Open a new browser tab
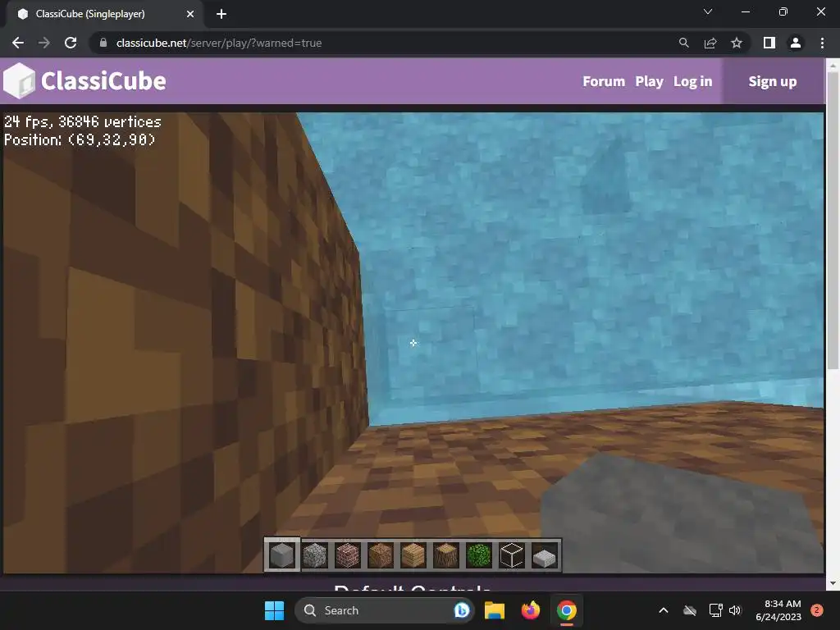Viewport: 840px width, 630px height. coord(221,14)
